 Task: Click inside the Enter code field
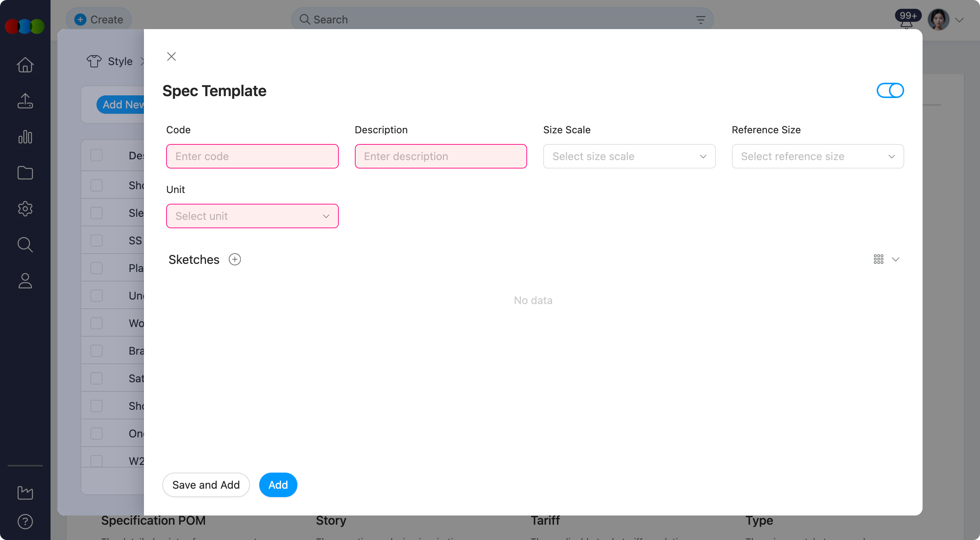[252, 156]
